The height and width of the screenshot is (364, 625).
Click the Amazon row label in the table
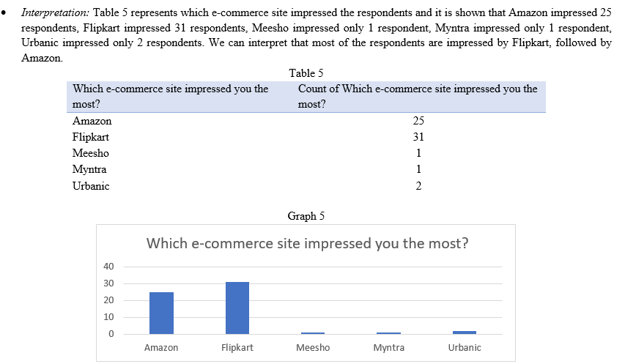coord(92,121)
